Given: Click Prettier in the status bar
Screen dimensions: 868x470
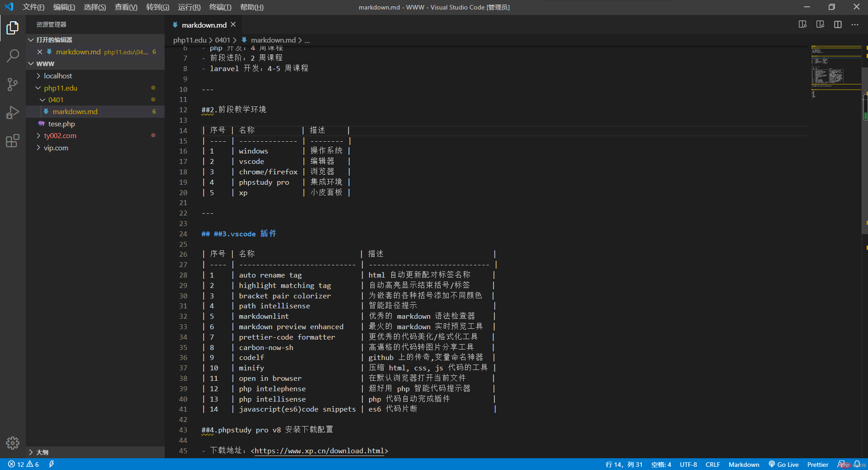Looking at the screenshot, I should 818,465.
